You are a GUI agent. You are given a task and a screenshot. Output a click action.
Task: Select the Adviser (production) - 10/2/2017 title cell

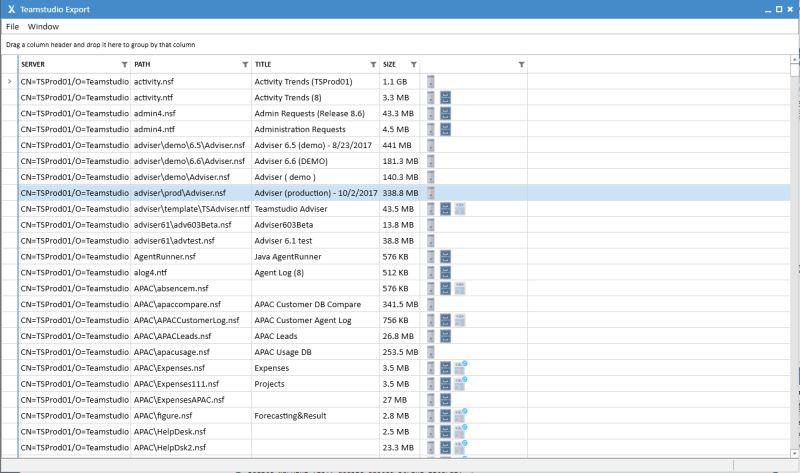click(x=316, y=193)
